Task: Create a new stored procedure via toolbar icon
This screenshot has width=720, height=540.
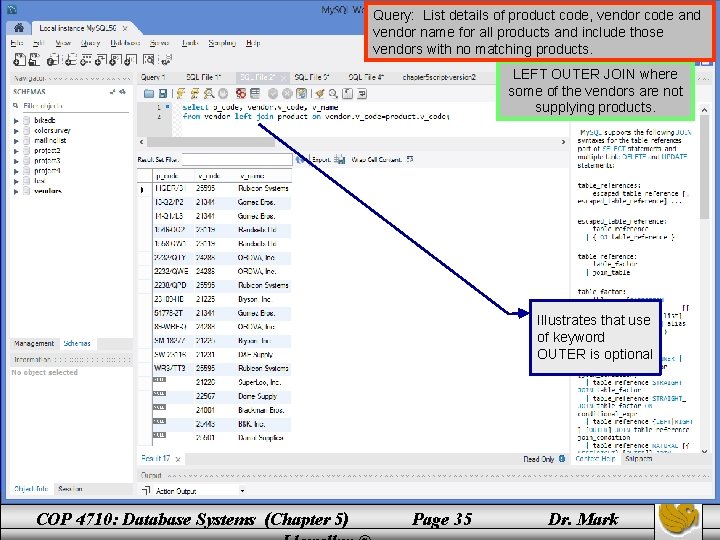Action: (116, 59)
